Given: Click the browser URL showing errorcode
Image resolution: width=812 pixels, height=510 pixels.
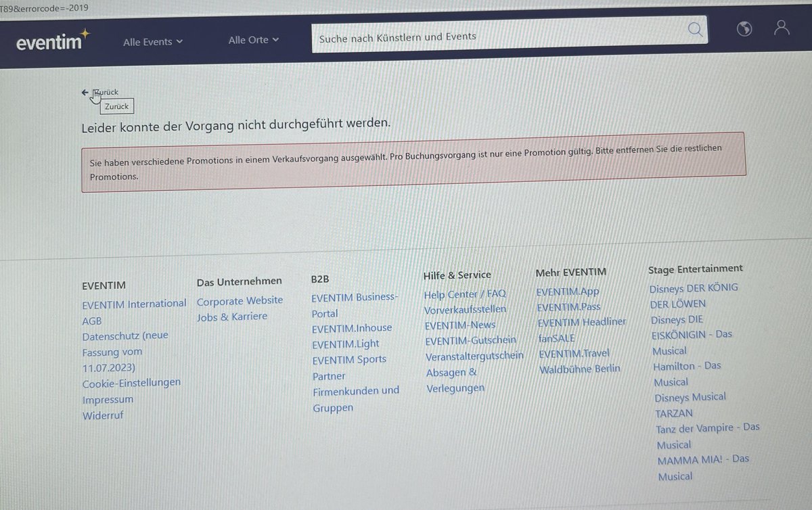Looking at the screenshot, I should tap(44, 8).
